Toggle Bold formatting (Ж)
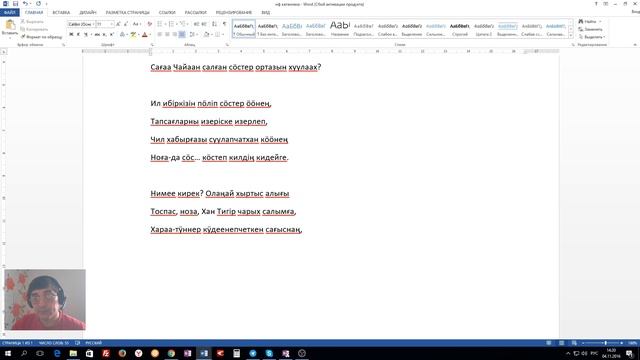640x360 pixels. point(71,35)
